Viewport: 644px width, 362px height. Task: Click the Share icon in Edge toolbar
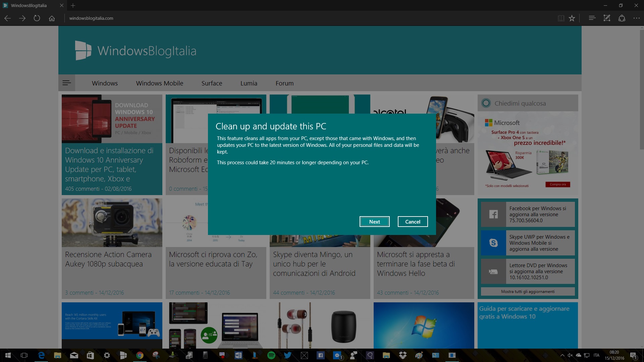point(622,18)
